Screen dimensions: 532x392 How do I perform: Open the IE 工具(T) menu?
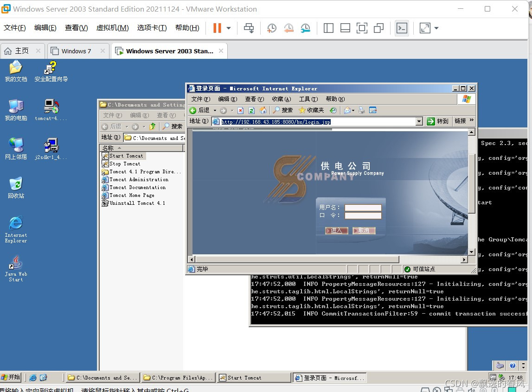[x=308, y=99]
